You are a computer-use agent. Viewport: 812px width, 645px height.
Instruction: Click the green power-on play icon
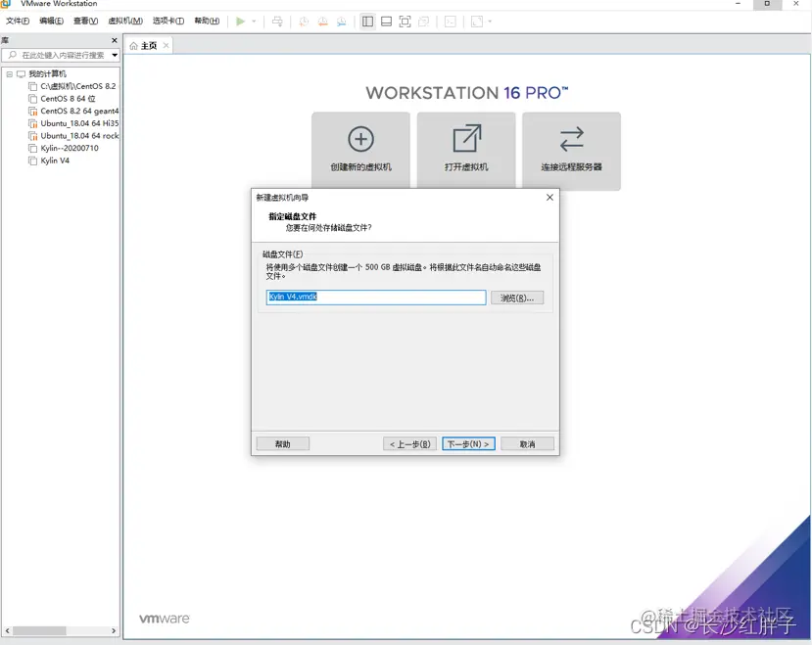(240, 22)
